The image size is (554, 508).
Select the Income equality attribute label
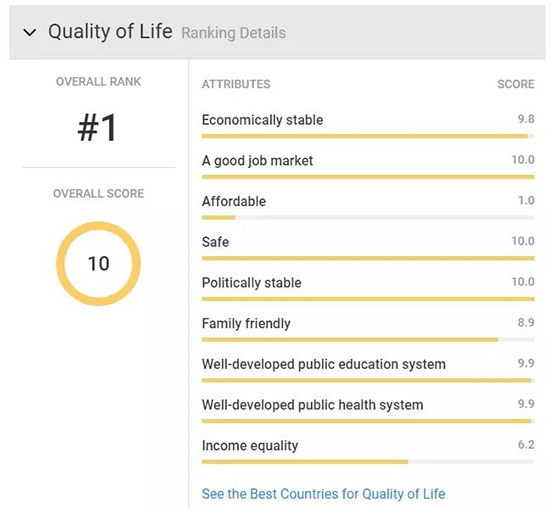tap(250, 445)
